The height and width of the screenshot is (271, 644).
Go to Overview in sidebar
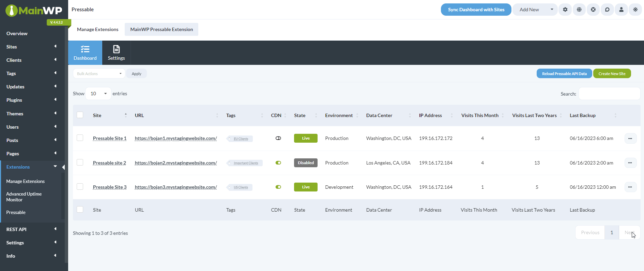[x=17, y=33]
